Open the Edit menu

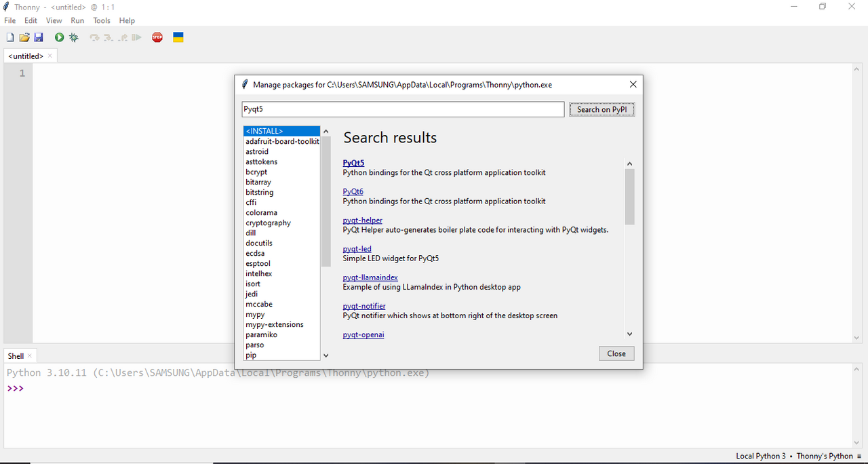click(31, 20)
